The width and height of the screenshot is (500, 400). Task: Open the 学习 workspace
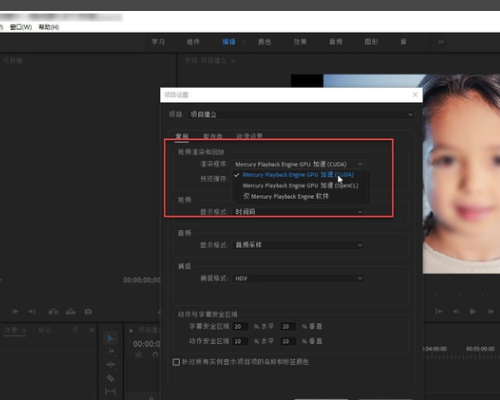158,42
